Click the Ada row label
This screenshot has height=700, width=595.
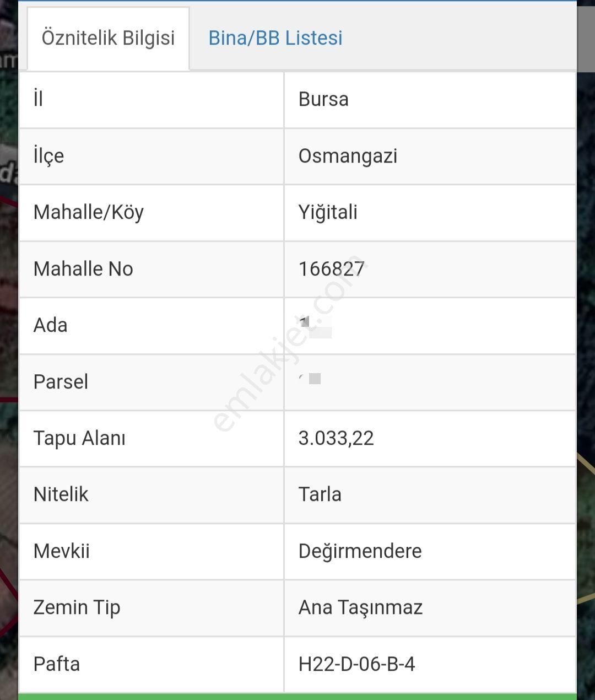pyautogui.click(x=50, y=325)
